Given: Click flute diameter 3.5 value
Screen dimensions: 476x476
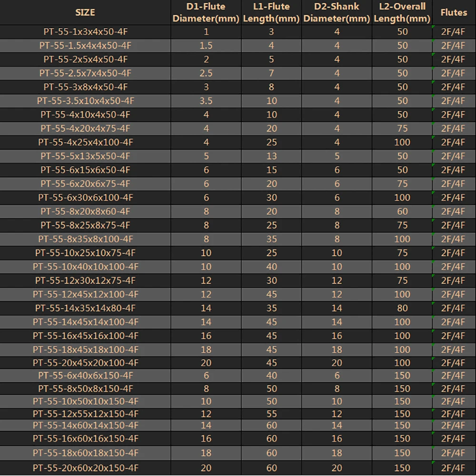Looking at the screenshot, I should point(206,101).
